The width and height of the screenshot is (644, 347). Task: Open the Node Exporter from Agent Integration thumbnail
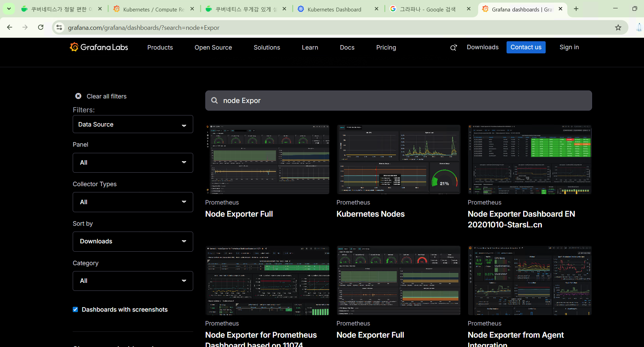click(530, 280)
